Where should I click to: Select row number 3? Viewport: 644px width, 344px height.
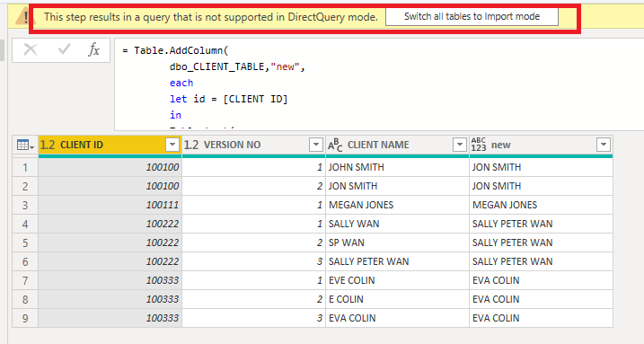(25, 206)
